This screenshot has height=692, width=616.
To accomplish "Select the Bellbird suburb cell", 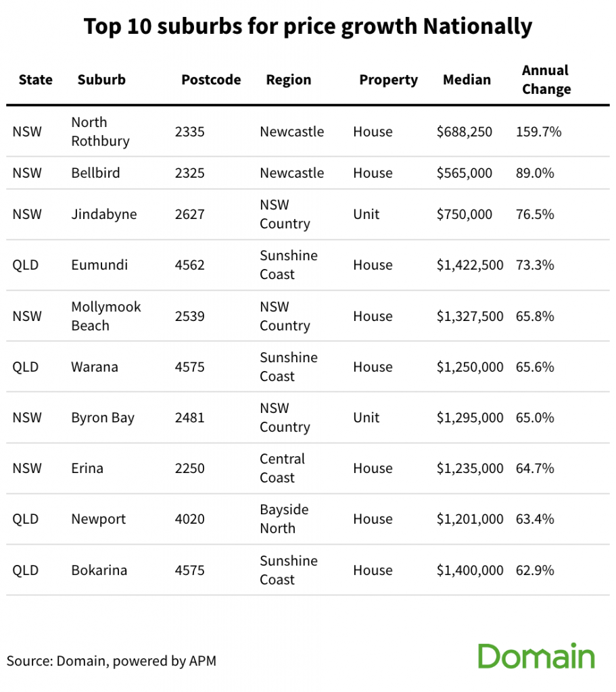I will tap(95, 173).
